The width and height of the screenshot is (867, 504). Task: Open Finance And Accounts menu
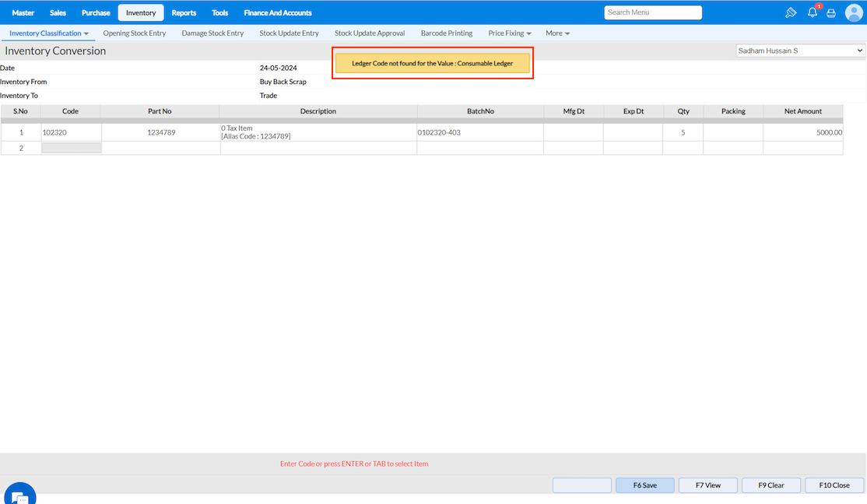(x=278, y=12)
